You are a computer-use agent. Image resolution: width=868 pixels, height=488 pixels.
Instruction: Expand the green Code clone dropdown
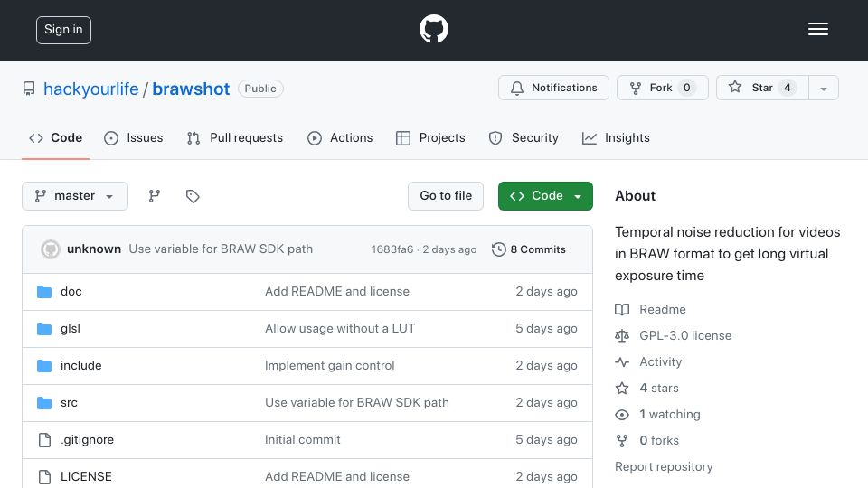coord(545,196)
